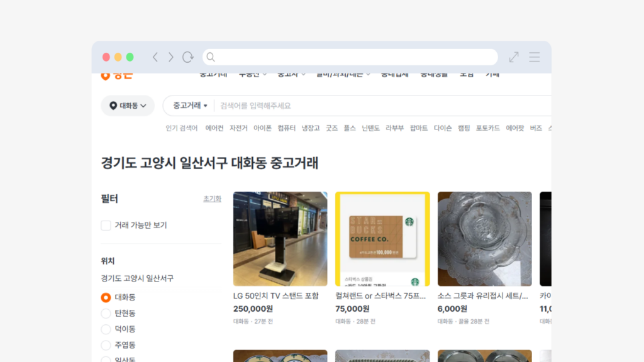Go forward with the browser forward arrow
Viewport: 644px width, 362px height.
coord(171,57)
